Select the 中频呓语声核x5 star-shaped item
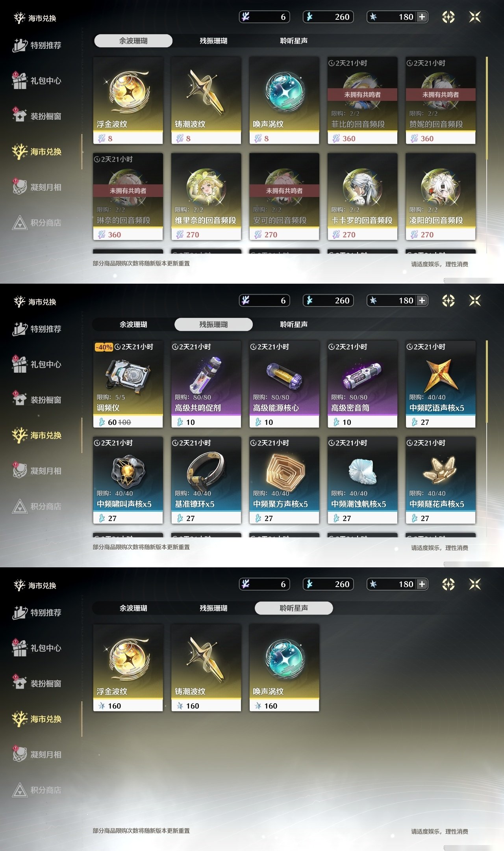Image resolution: width=504 pixels, height=851 pixels. click(441, 384)
